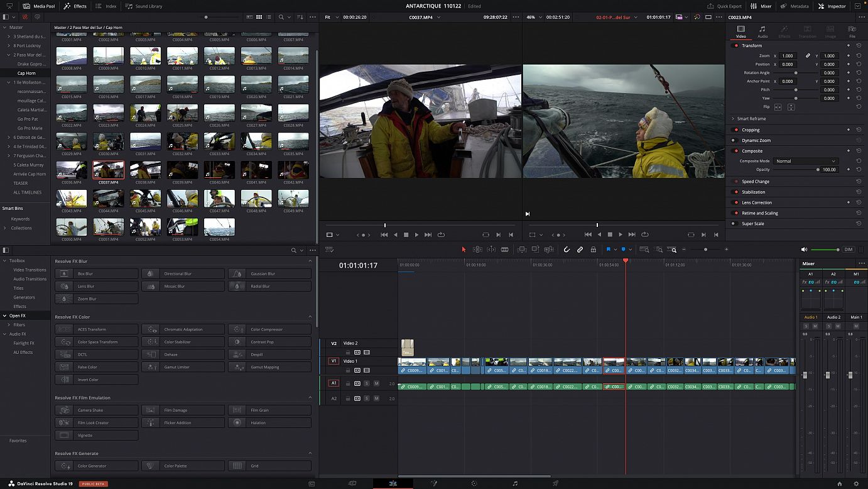Click the DIM button in the Mixer
The image size is (868, 489).
click(849, 249)
